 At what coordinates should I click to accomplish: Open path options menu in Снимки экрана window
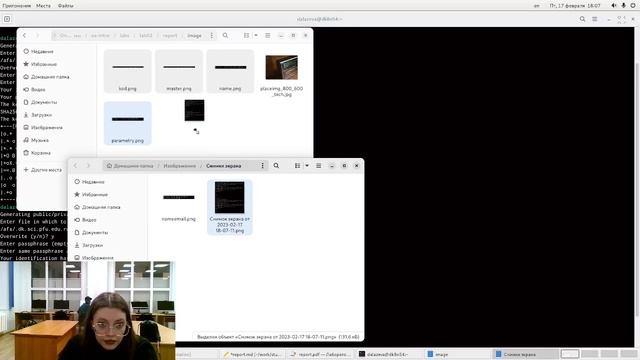point(262,166)
